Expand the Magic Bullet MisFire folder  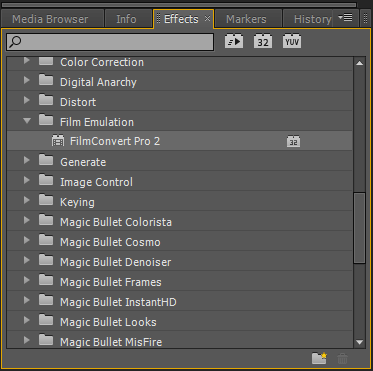coord(27,341)
